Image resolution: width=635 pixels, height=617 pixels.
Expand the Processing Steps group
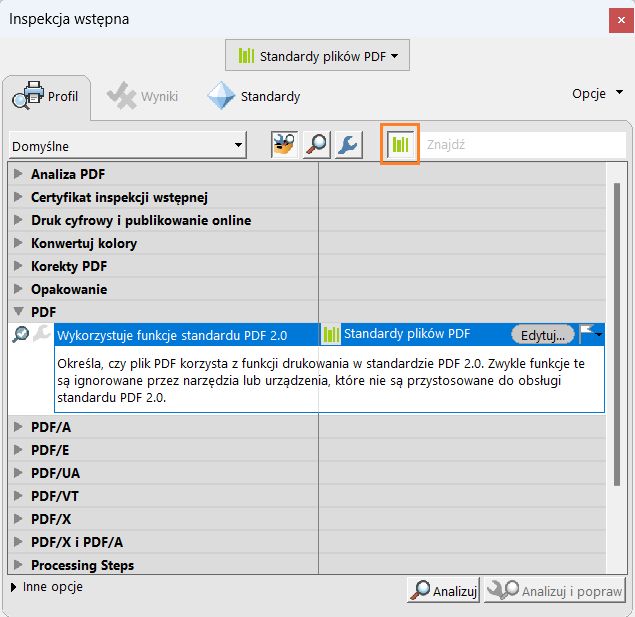[18, 565]
